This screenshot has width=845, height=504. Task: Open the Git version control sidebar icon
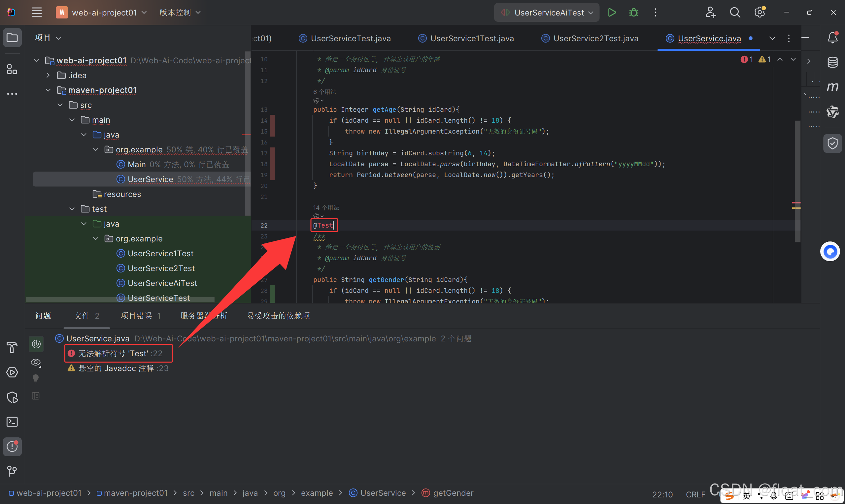(x=12, y=471)
